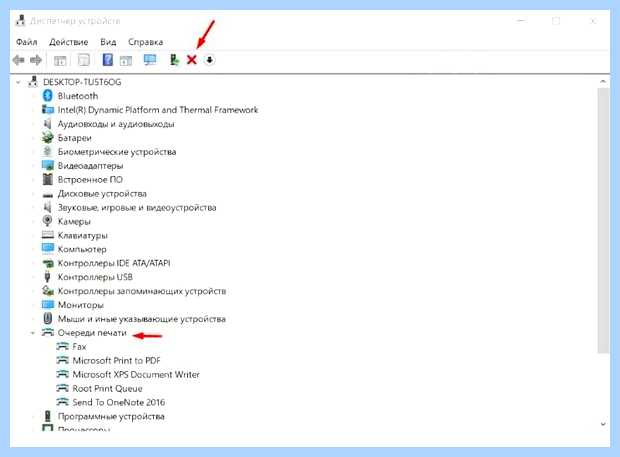Click the Клавиатуры keyboard icon
The width and height of the screenshot is (620, 457).
click(x=47, y=235)
